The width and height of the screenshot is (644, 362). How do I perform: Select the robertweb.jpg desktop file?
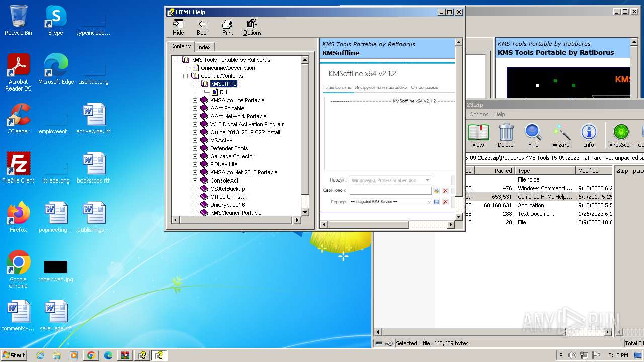click(56, 269)
